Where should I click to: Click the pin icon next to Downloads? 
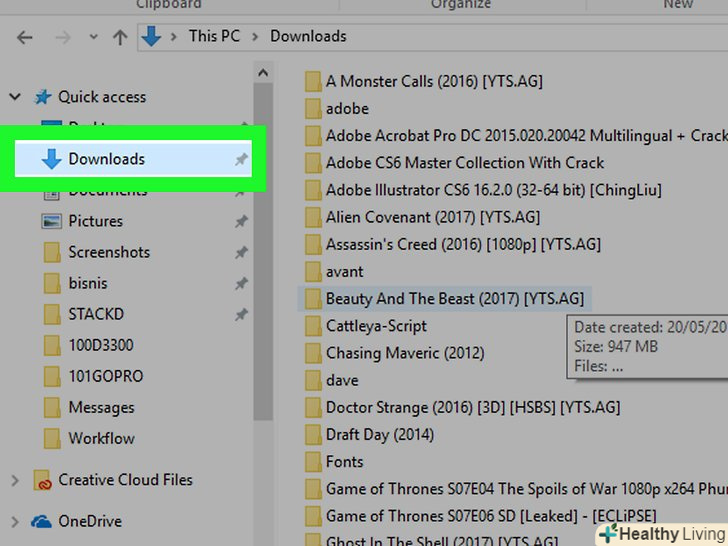241,159
